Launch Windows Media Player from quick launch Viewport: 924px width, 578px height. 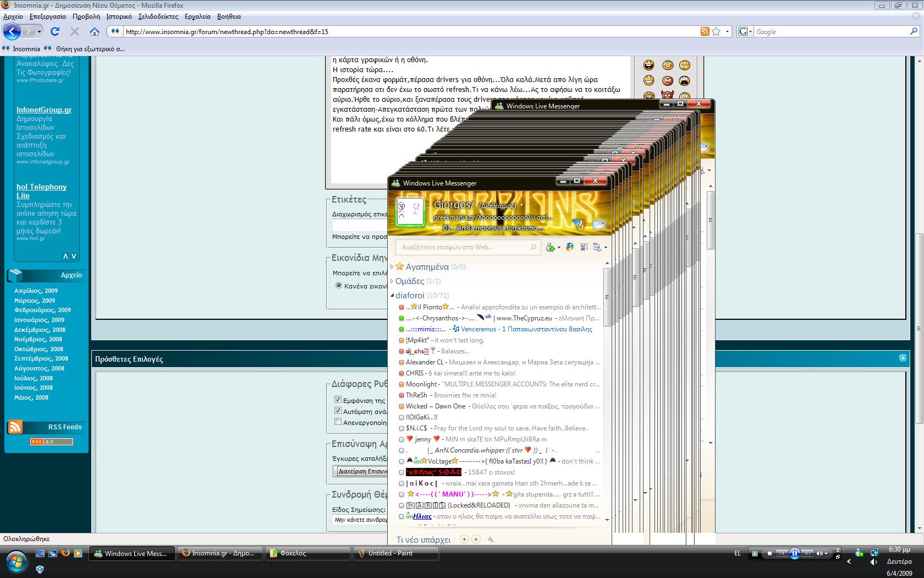78,553
